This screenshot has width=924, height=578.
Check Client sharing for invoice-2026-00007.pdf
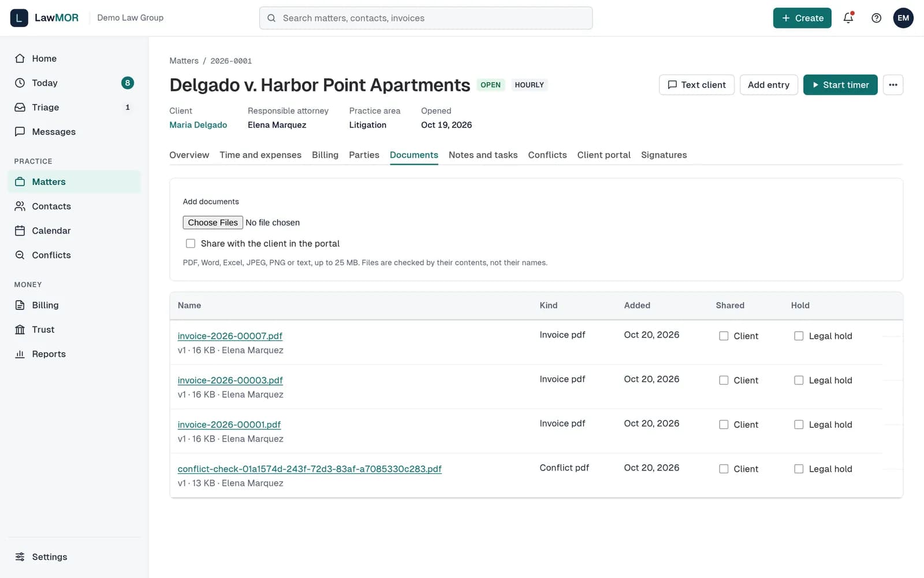(724, 336)
